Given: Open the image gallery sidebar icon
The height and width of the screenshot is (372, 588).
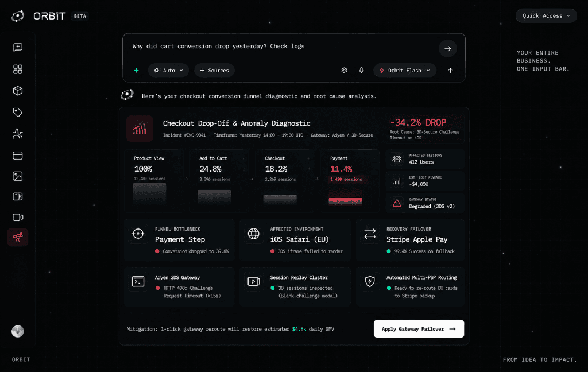Looking at the screenshot, I should tap(18, 176).
